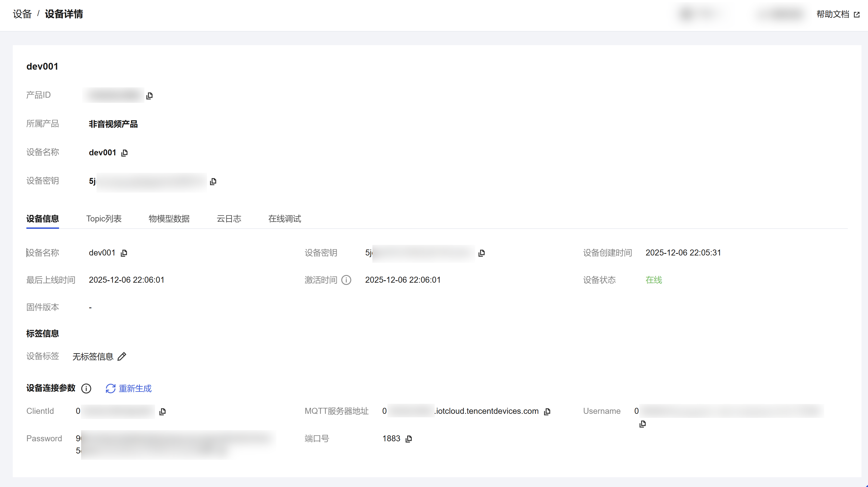Copy device name in header section
The height and width of the screenshot is (487, 868).
124,153
